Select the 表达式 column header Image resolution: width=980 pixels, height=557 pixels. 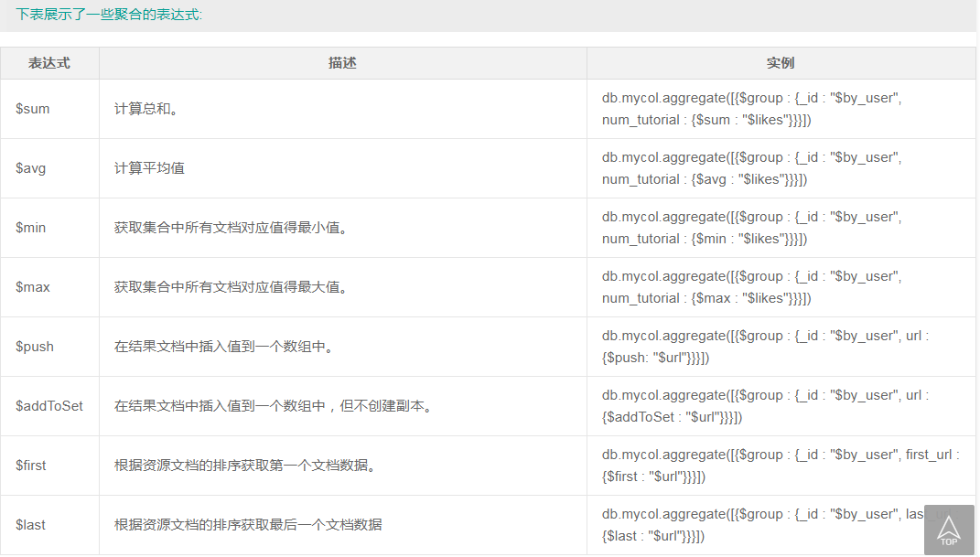(49, 63)
